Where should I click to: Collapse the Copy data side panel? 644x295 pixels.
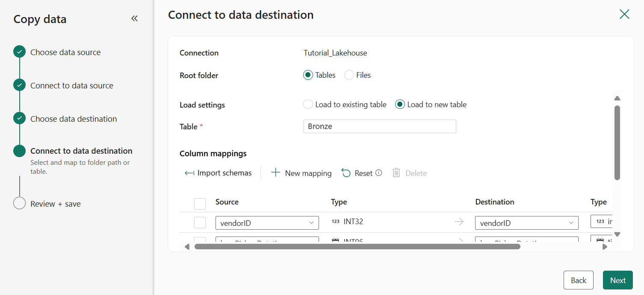tap(134, 18)
